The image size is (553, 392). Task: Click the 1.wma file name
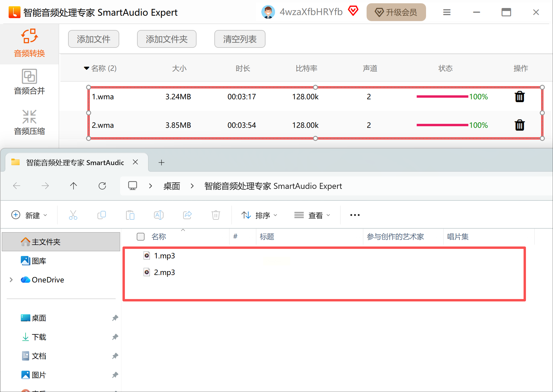click(103, 97)
